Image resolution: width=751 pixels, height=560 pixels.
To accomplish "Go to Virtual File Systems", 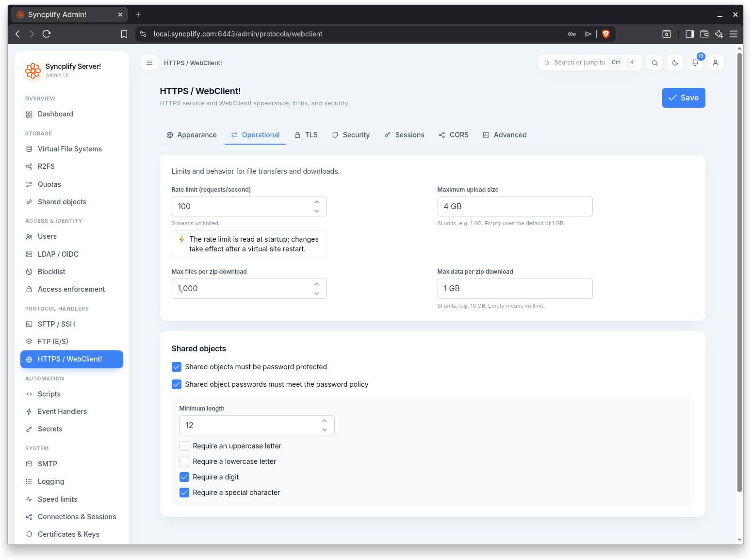I will pyautogui.click(x=72, y=149).
